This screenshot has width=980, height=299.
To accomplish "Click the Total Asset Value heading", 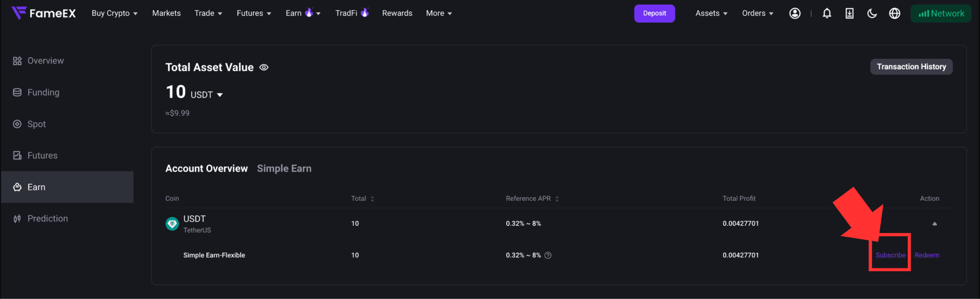I will pos(210,67).
